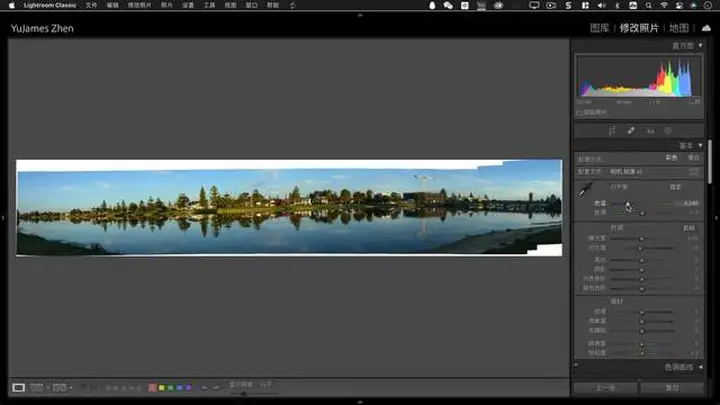Screen dimensions: 720x405
Task: Switch to the 图库 Library module
Action: [599, 28]
